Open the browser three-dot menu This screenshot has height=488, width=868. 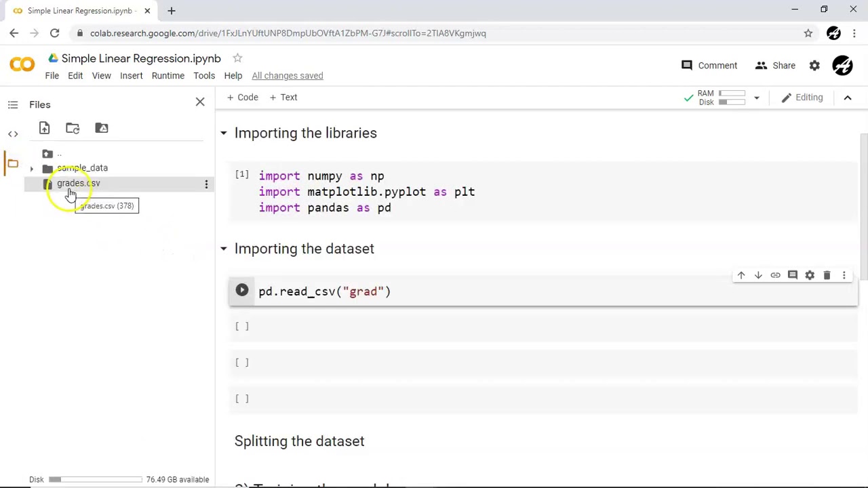(x=854, y=33)
